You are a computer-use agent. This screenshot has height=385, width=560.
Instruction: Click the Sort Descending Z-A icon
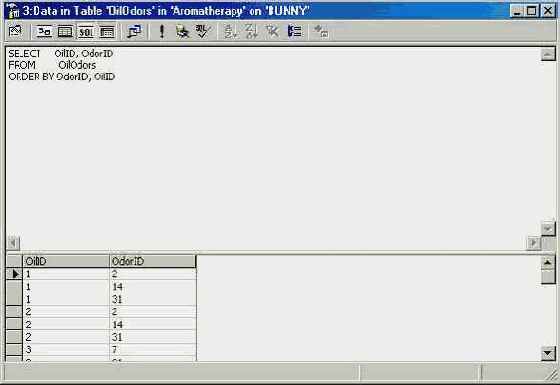(x=251, y=31)
